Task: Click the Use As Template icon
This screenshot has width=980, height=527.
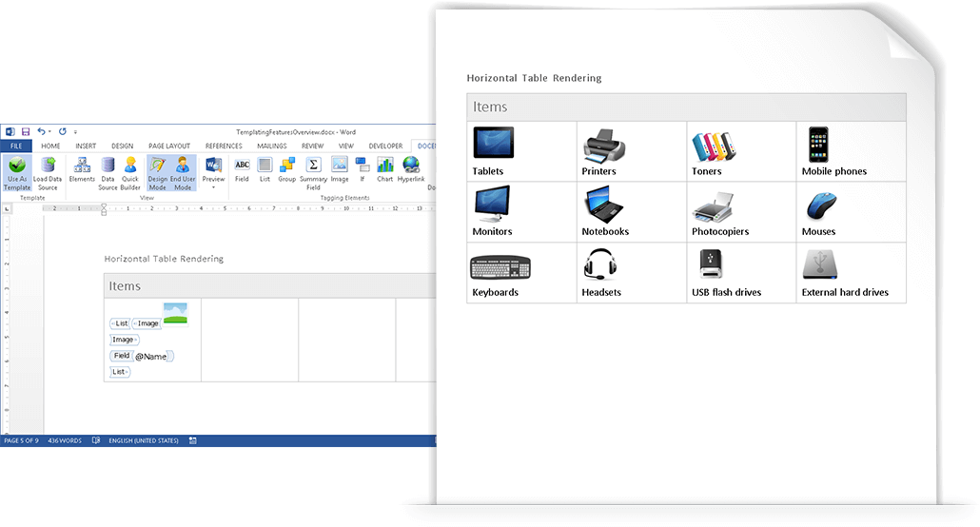Action: tap(17, 173)
